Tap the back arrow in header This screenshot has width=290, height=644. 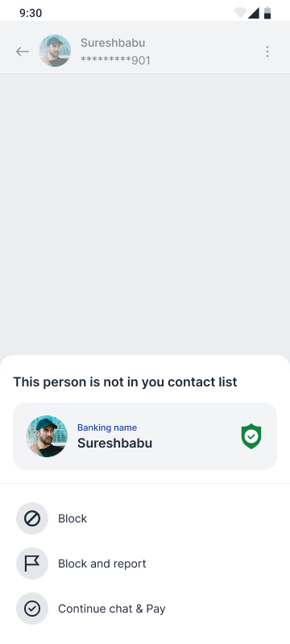click(23, 52)
